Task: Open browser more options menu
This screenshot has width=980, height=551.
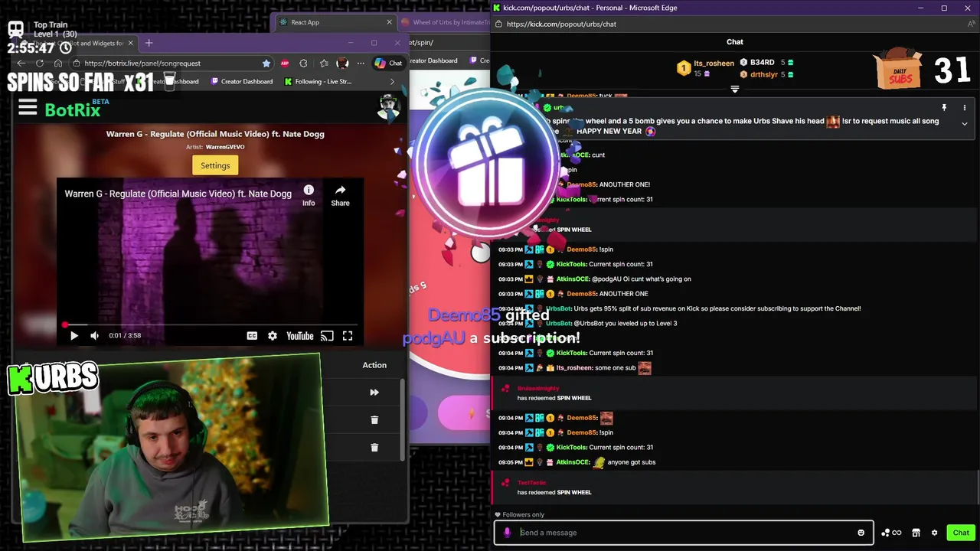Action: pos(361,64)
